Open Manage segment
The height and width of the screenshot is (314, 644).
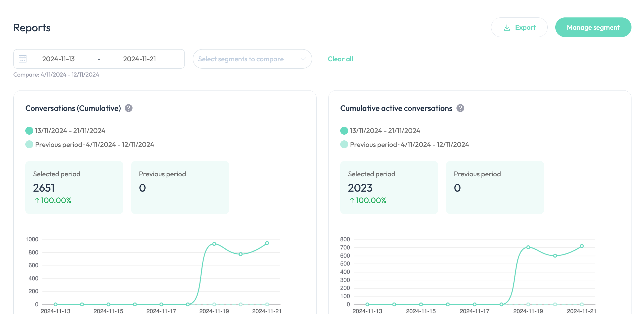pyautogui.click(x=593, y=27)
